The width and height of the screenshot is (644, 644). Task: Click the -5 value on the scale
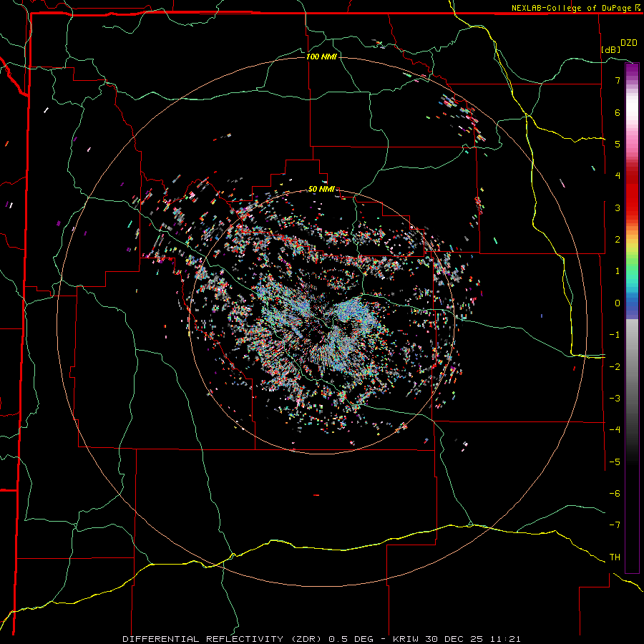(x=615, y=462)
